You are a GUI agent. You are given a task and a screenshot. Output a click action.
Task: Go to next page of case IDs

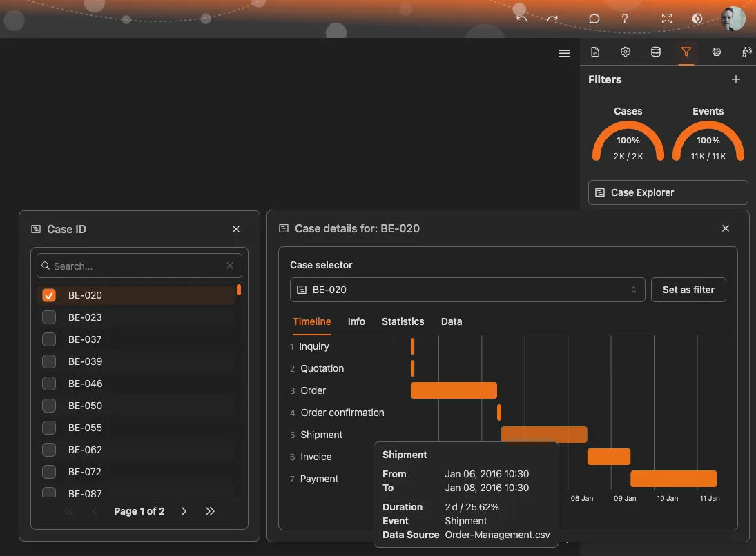(184, 511)
